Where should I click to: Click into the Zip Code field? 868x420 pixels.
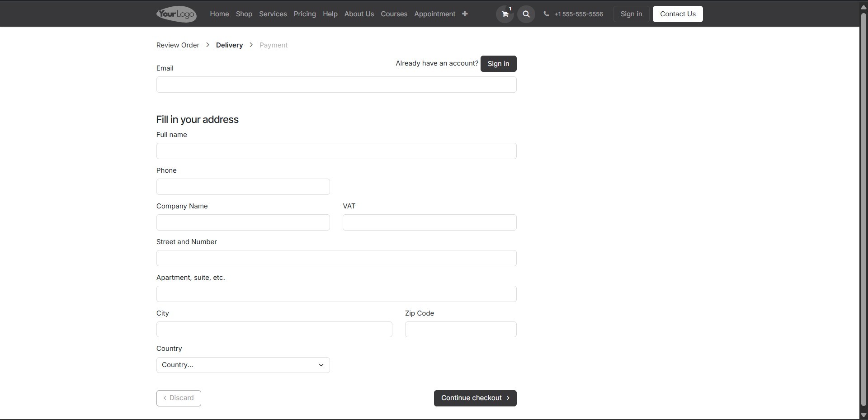[460, 330]
